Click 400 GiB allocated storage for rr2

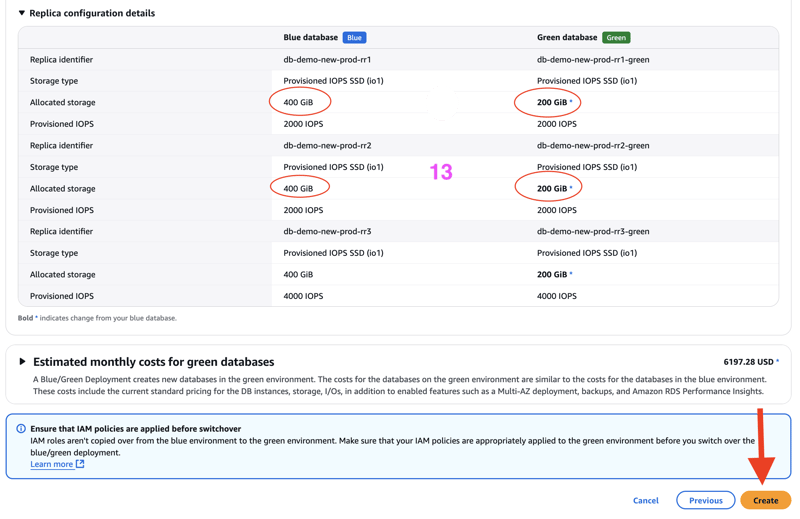pyautogui.click(x=298, y=189)
